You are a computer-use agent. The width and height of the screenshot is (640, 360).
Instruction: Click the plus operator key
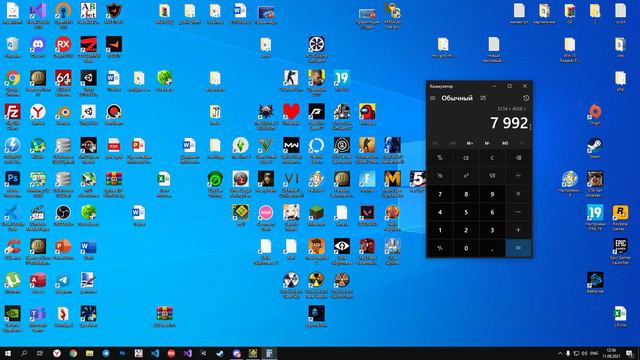pyautogui.click(x=518, y=230)
